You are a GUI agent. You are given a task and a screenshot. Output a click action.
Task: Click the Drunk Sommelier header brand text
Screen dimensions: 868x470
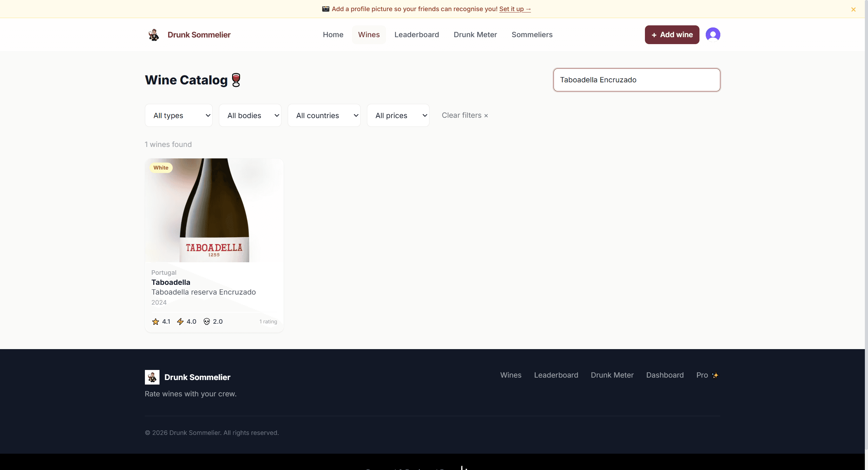click(x=199, y=35)
